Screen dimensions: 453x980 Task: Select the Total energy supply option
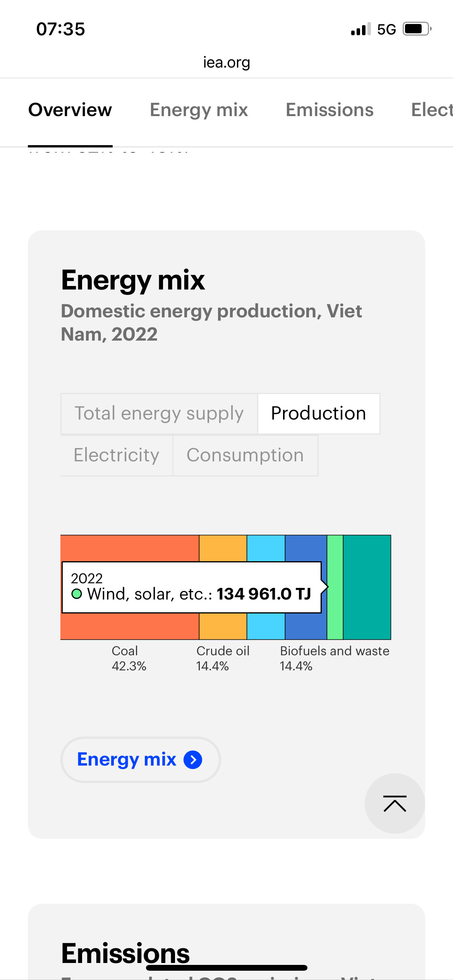coord(159,413)
